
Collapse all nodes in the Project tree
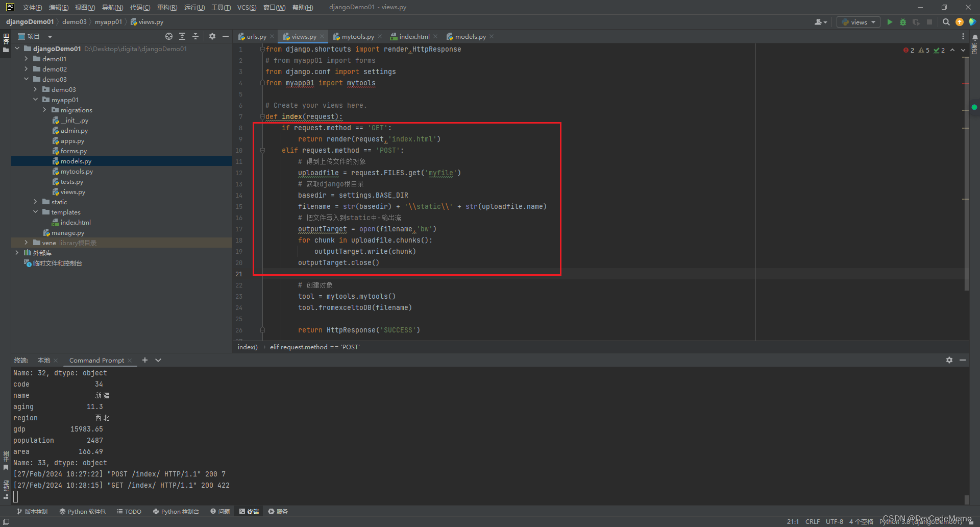195,36
